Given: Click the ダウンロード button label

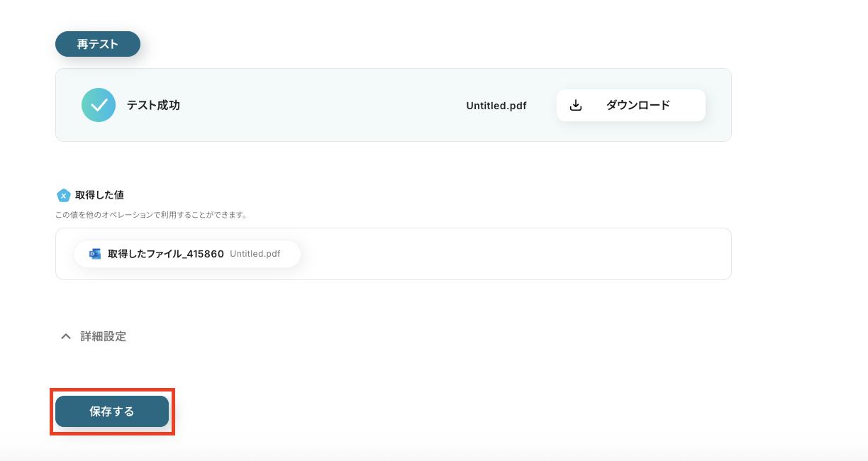Looking at the screenshot, I should click(x=638, y=105).
